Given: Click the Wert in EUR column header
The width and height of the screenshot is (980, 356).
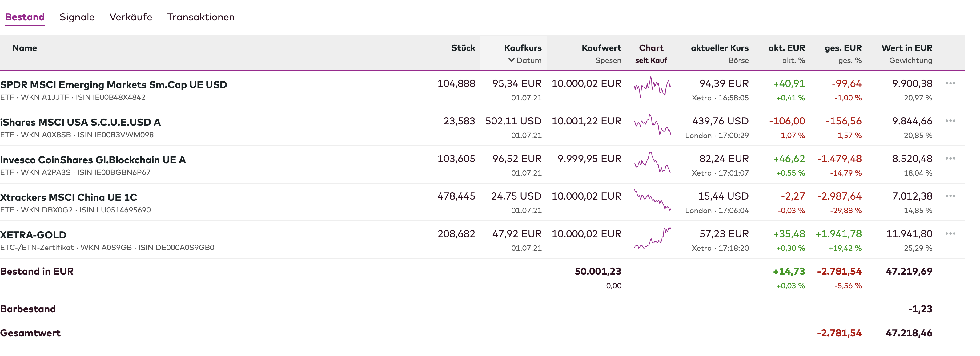Looking at the screenshot, I should point(906,48).
